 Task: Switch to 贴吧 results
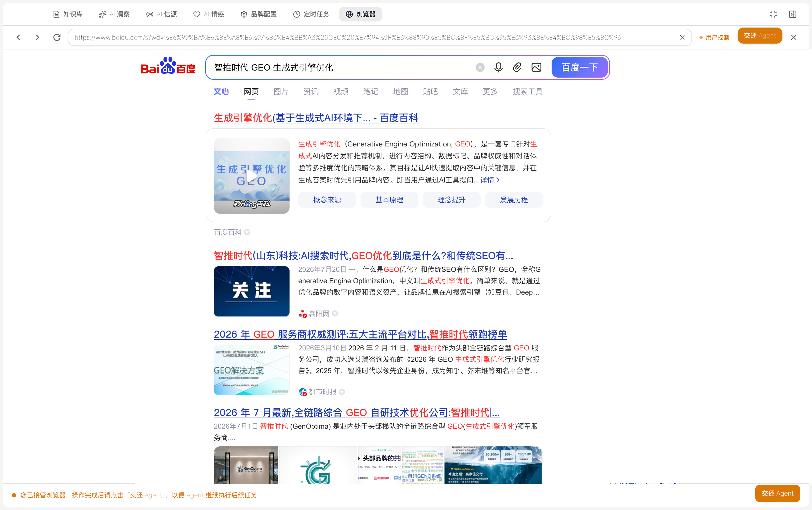pyautogui.click(x=431, y=91)
